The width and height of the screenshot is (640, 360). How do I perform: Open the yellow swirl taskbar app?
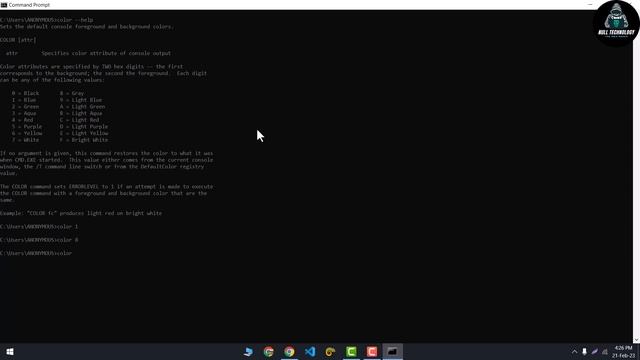(330, 351)
